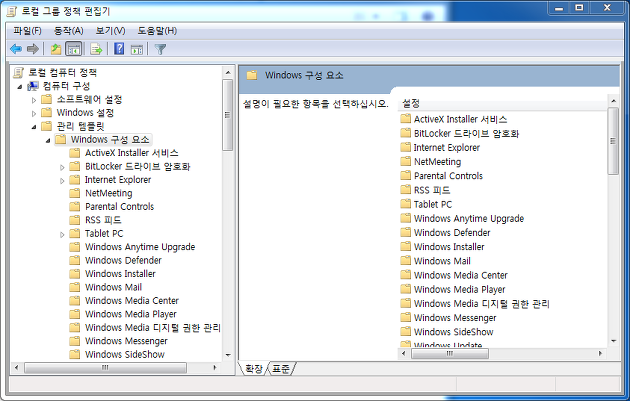Click the Forward arrow toolbar icon
Image resolution: width=630 pixels, height=401 pixels.
(33, 49)
